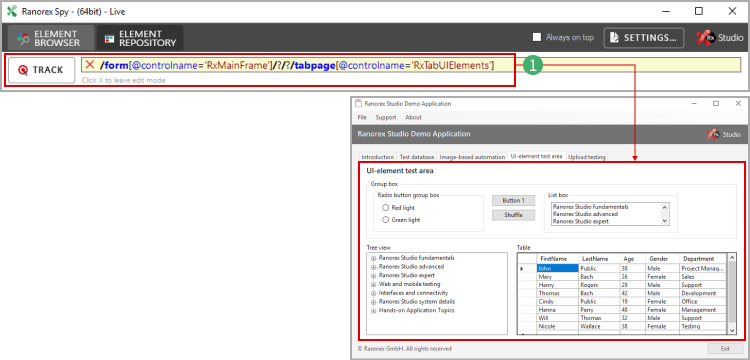Open the Image-based automation tab
Viewport: 750px width, 360px height.
click(x=472, y=157)
